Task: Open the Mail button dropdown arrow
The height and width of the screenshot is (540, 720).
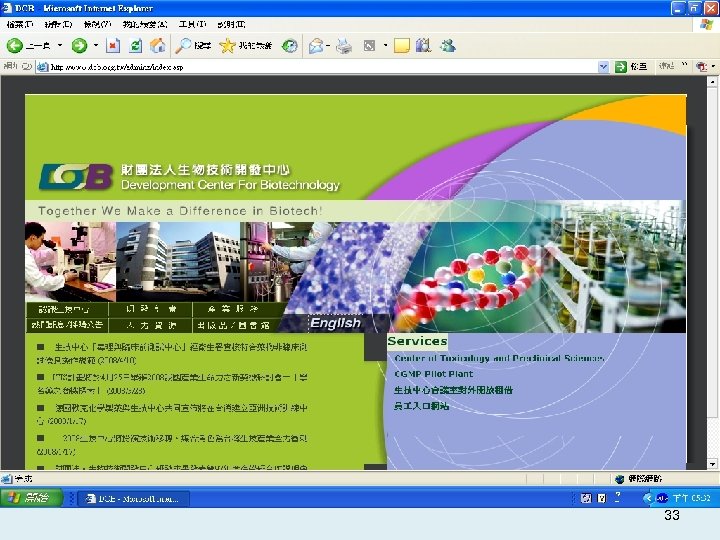Action: click(328, 45)
